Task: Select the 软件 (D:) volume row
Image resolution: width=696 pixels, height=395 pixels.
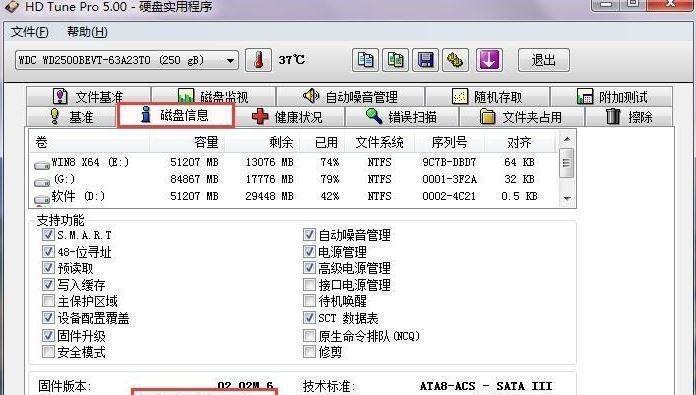Action: pyautogui.click(x=293, y=196)
